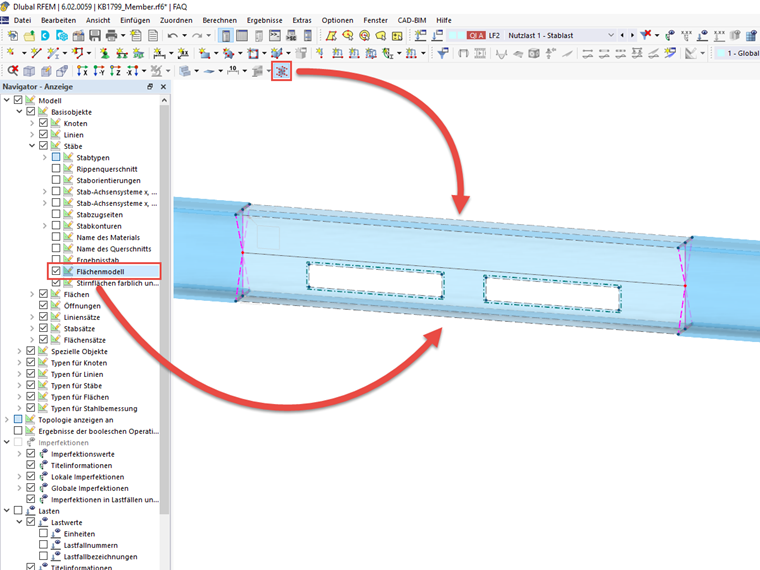The image size is (760, 570).
Task: Open the CAD-BIM menu
Action: (x=412, y=20)
